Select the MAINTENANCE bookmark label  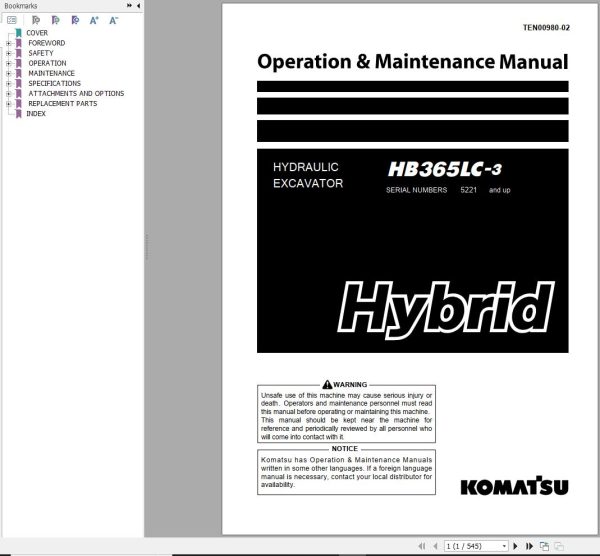(52, 73)
